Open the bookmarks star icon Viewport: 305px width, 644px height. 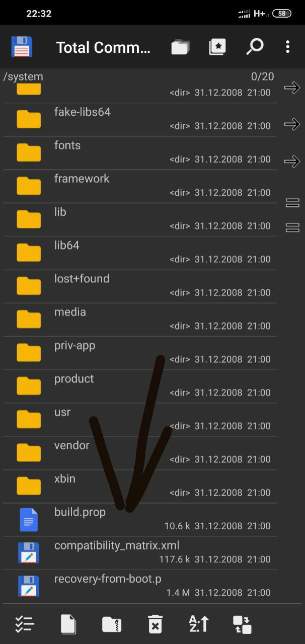coord(217,47)
